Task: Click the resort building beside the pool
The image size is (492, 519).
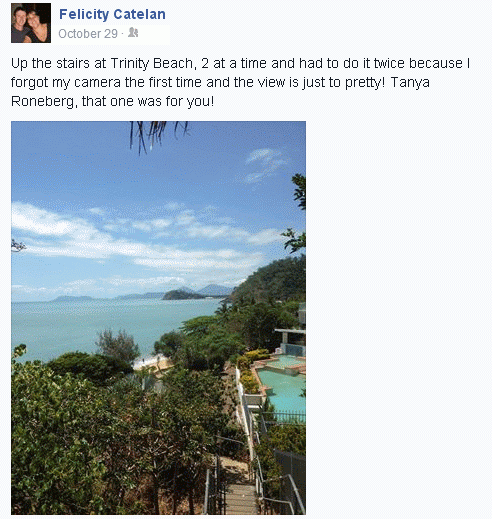Action: [292, 338]
